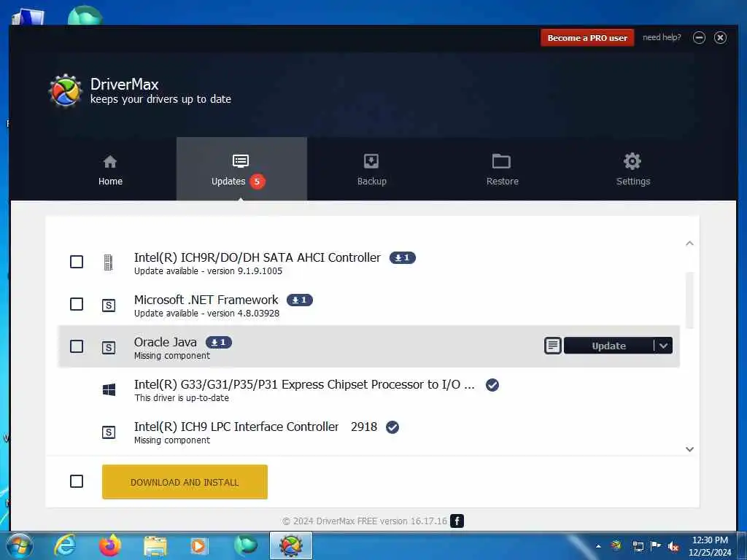The image size is (747, 560).
Task: Click the Oracle Java software icon
Action: [109, 348]
